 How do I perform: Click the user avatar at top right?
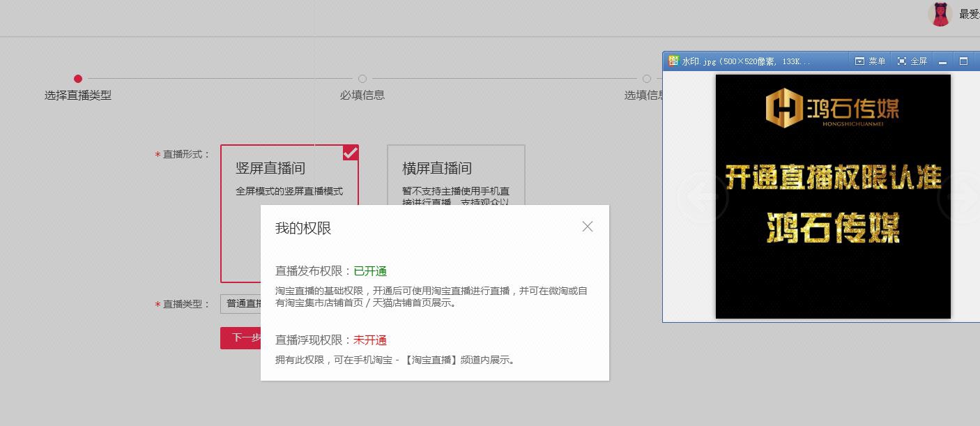pos(940,14)
